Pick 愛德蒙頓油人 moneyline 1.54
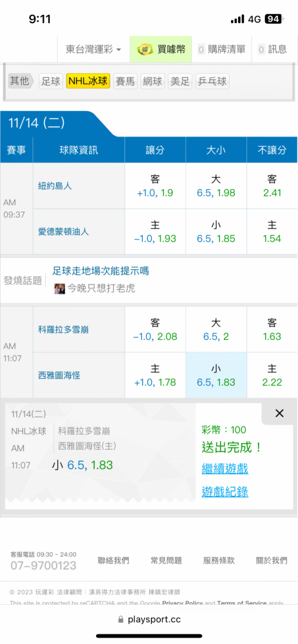 click(272, 232)
